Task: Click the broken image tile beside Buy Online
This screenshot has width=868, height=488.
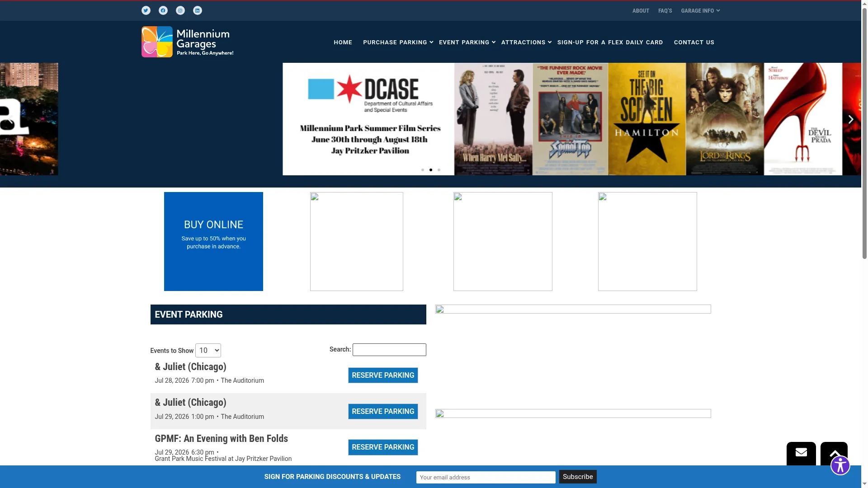Action: [x=357, y=241]
